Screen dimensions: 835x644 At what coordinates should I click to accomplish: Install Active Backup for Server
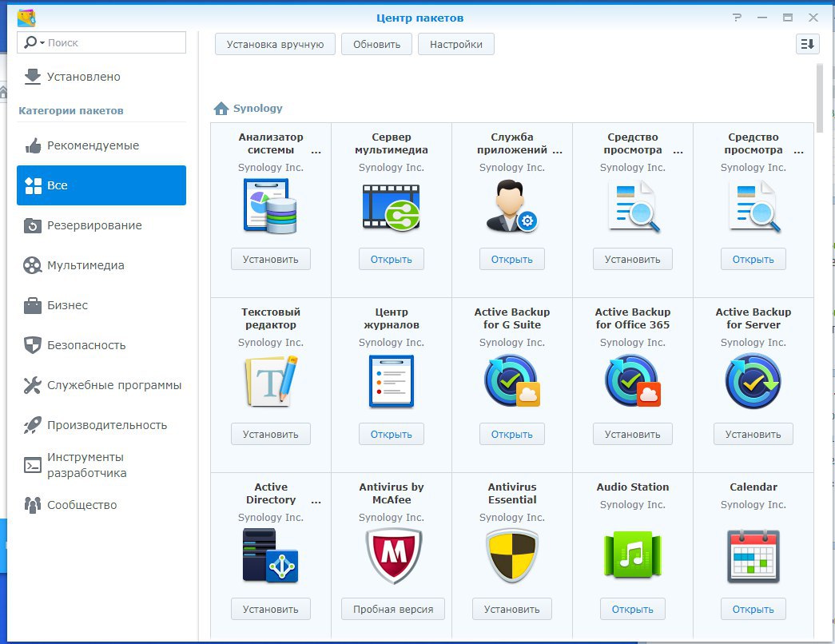753,434
